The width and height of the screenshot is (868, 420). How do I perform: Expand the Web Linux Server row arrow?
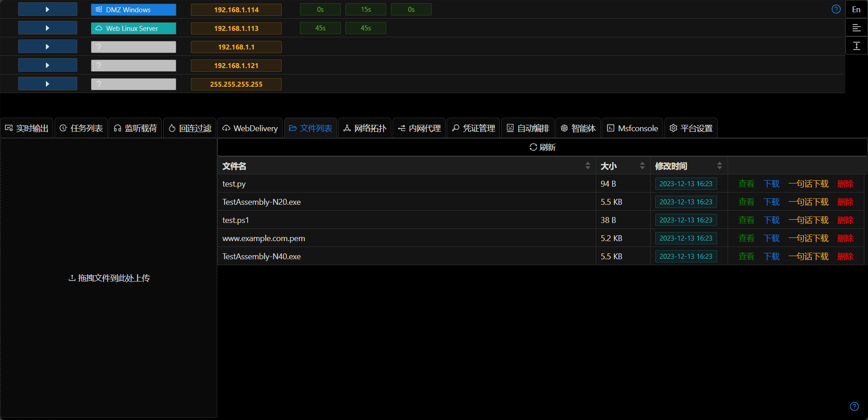(47, 28)
